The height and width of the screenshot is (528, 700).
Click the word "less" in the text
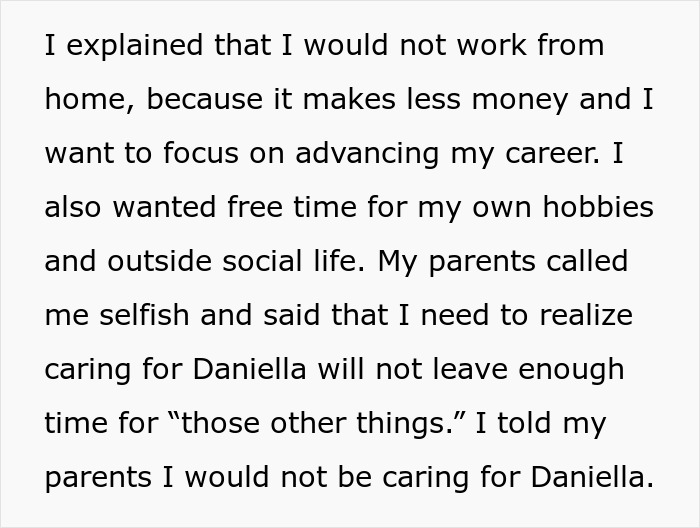coord(454,100)
